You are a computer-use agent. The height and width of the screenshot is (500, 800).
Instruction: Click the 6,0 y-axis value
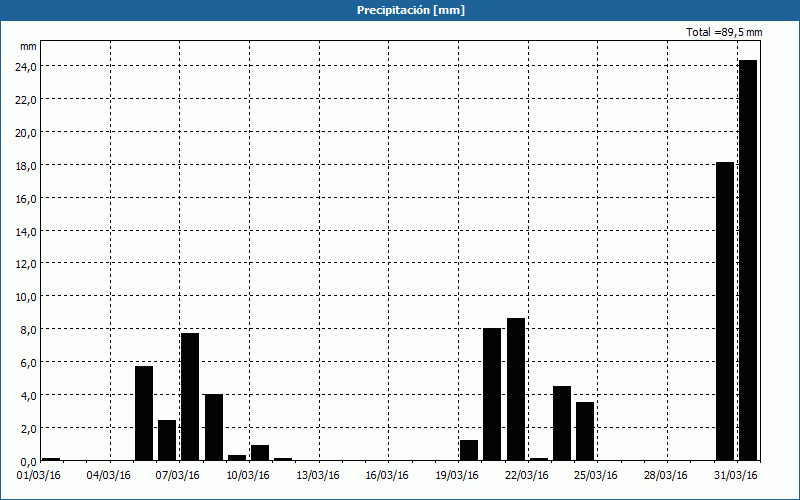pyautogui.click(x=28, y=363)
